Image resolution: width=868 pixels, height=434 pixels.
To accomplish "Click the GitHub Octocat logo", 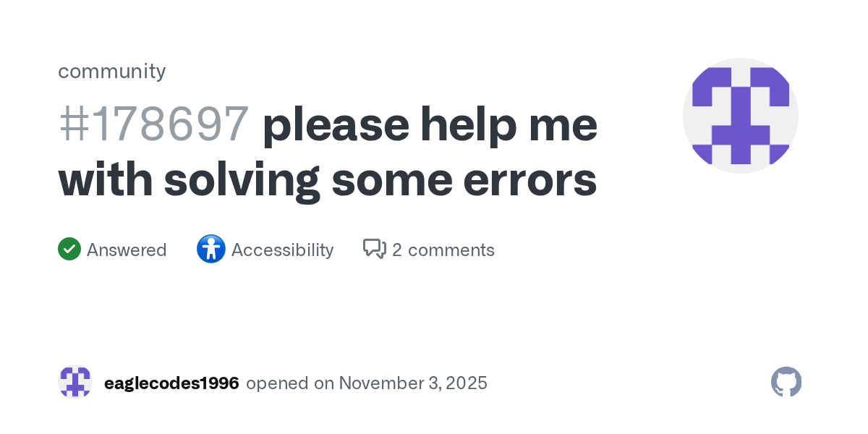I will (x=786, y=382).
